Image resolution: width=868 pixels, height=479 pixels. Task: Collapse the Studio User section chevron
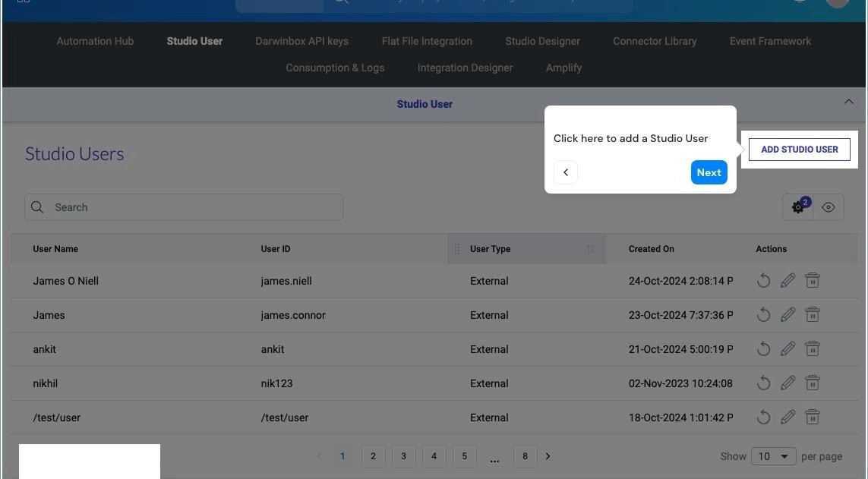click(848, 102)
